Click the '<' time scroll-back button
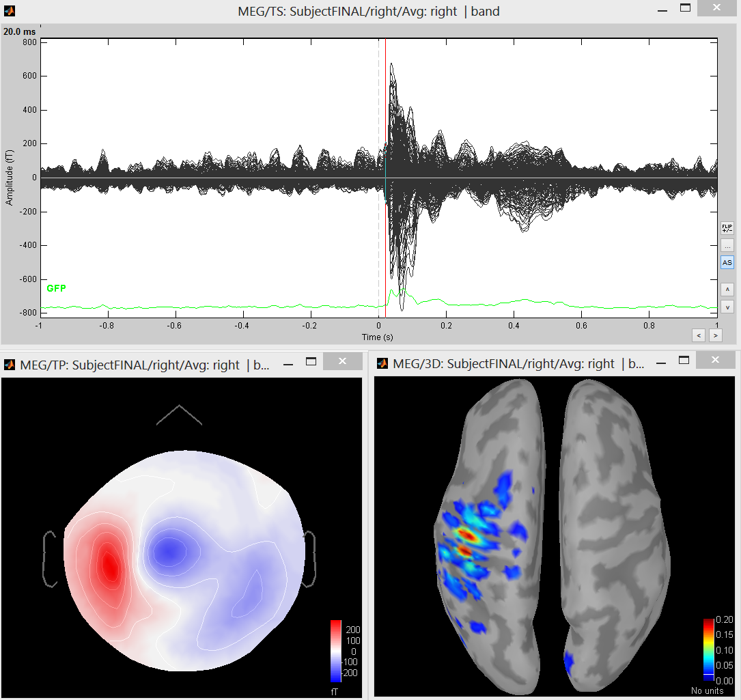Viewport: 741px width, 700px height. tap(698, 335)
